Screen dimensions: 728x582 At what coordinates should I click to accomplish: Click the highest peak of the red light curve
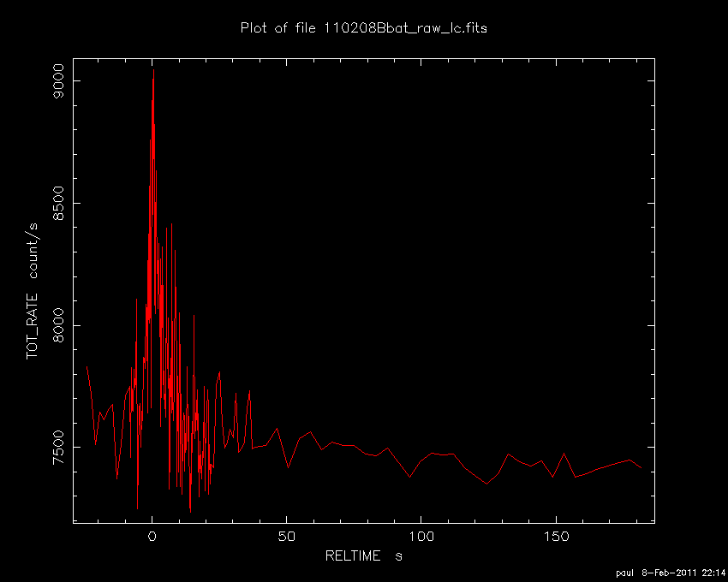click(x=153, y=70)
